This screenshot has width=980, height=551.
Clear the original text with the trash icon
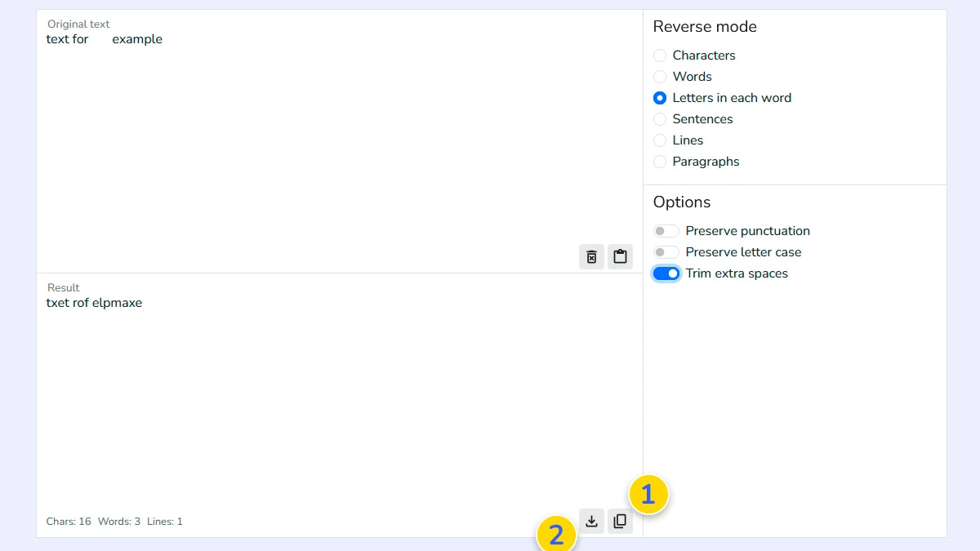pyautogui.click(x=591, y=256)
